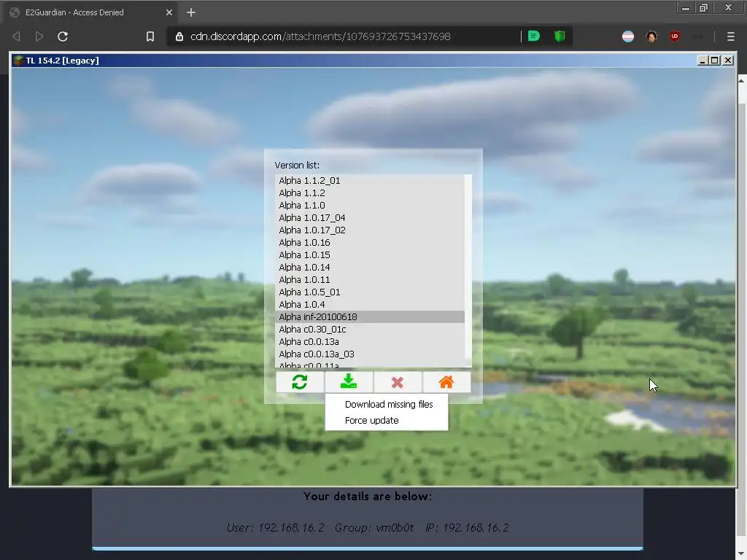
Task: Restore down the browser window
Action: (x=704, y=7)
